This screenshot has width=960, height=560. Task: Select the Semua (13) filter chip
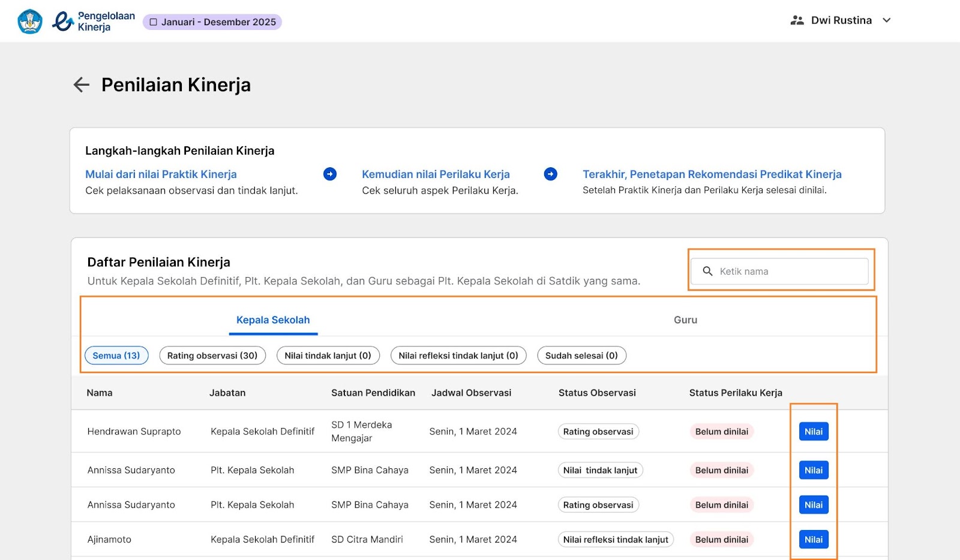[116, 356]
